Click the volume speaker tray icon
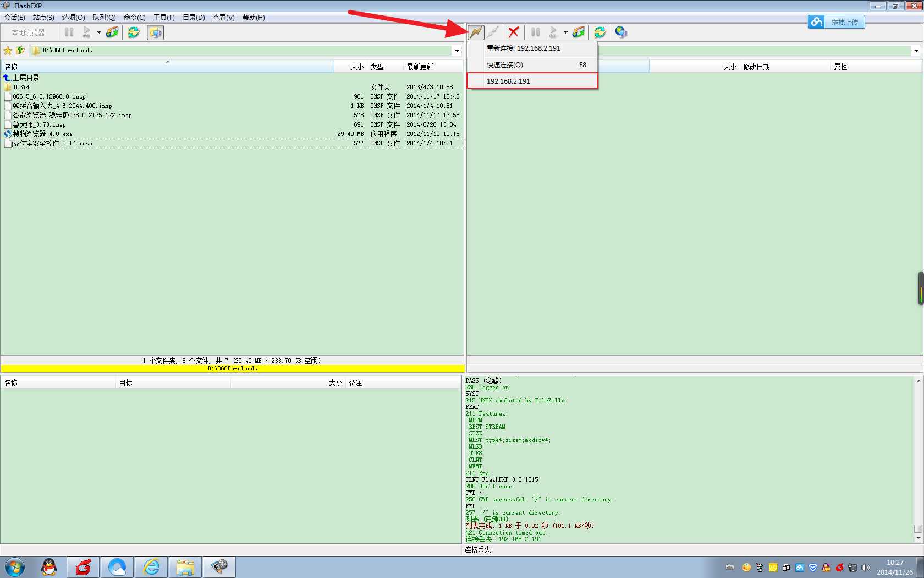This screenshot has width=924, height=578. [x=866, y=568]
